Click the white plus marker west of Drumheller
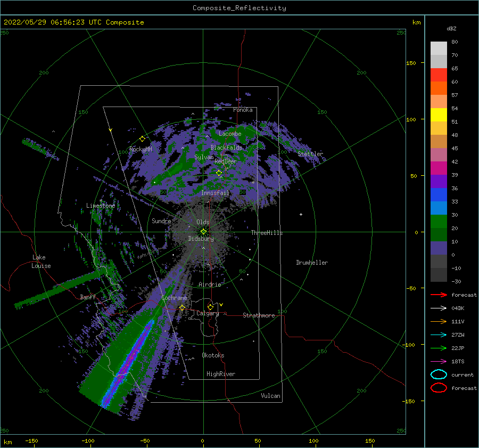This screenshot has height=448, width=479. (x=301, y=214)
